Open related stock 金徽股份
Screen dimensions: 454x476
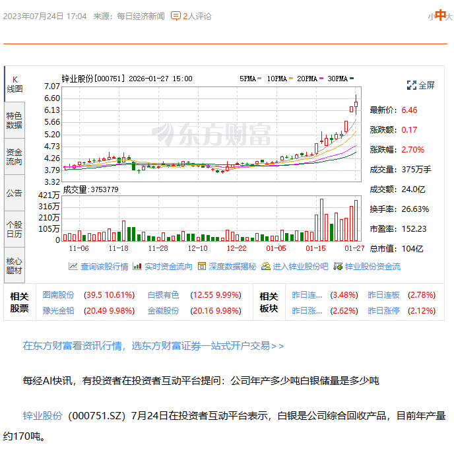pos(163,310)
